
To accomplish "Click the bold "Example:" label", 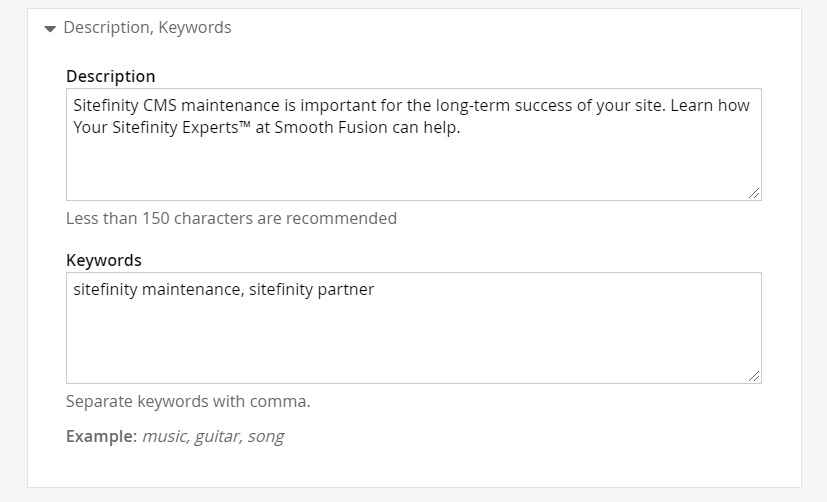I will pyautogui.click(x=101, y=436).
